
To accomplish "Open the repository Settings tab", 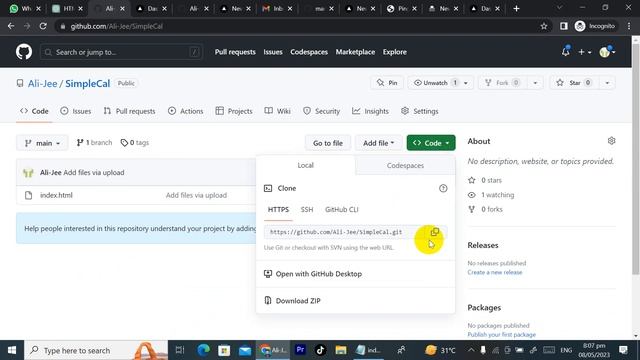I will pos(420,111).
